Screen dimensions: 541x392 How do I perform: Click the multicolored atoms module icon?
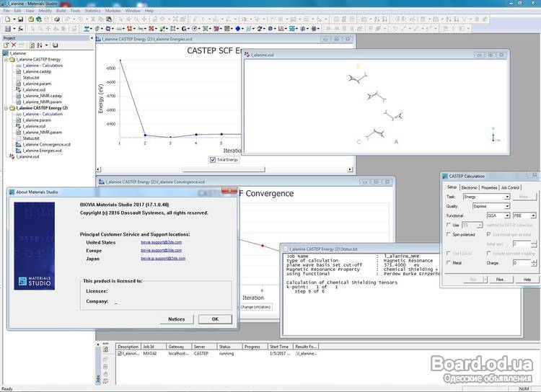(162, 29)
